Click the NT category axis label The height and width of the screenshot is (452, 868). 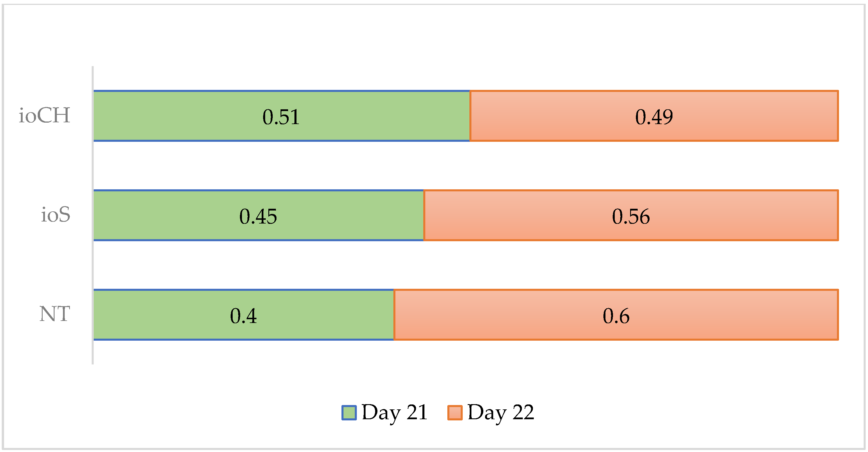pos(55,314)
